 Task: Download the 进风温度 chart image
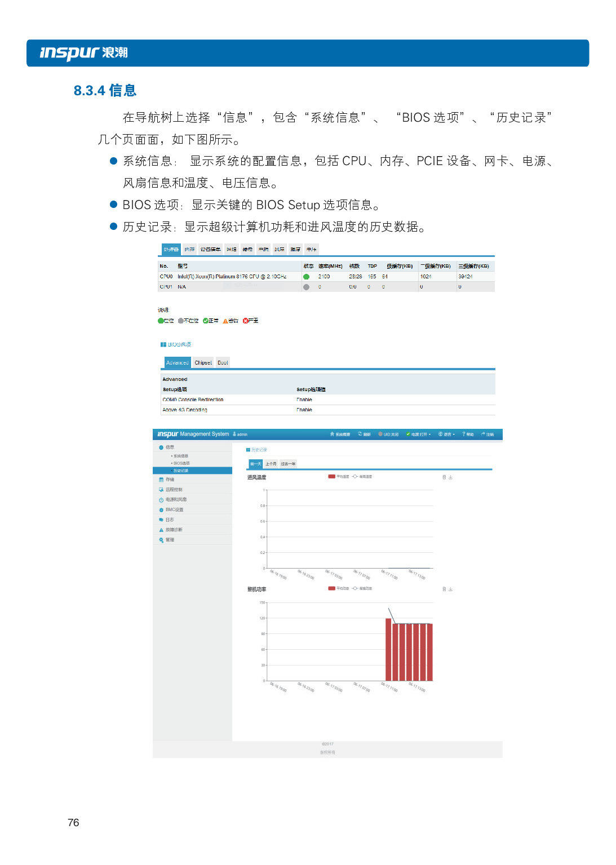coord(450,477)
